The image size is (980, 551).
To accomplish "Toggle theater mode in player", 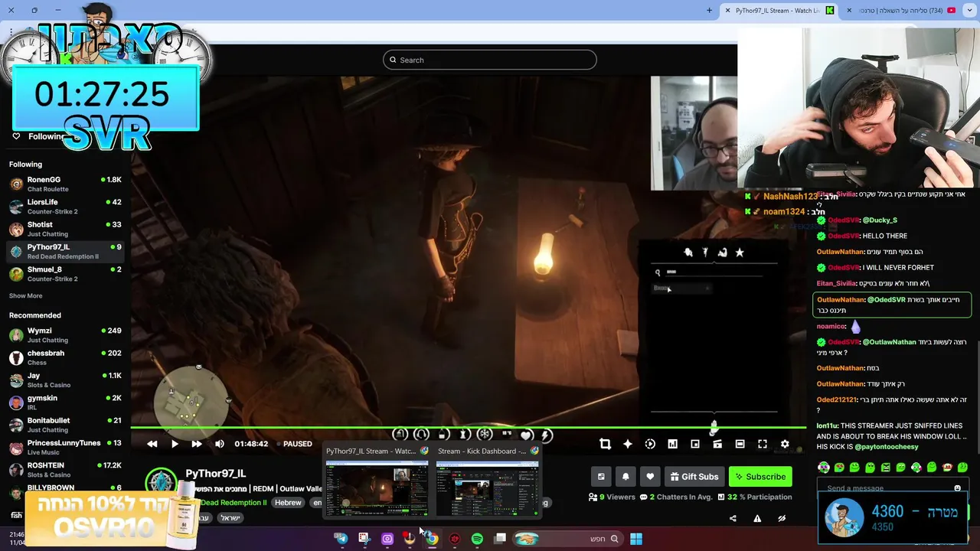I will point(740,444).
